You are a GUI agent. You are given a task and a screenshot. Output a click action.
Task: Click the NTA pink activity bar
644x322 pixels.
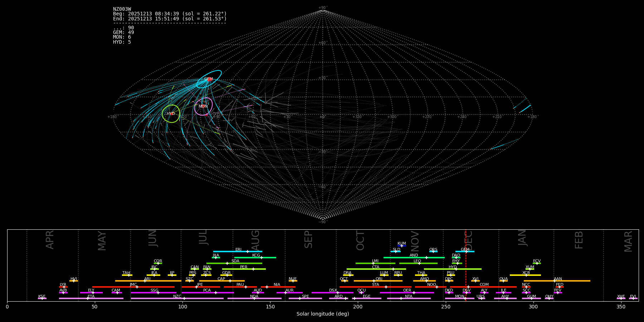pos(409,298)
